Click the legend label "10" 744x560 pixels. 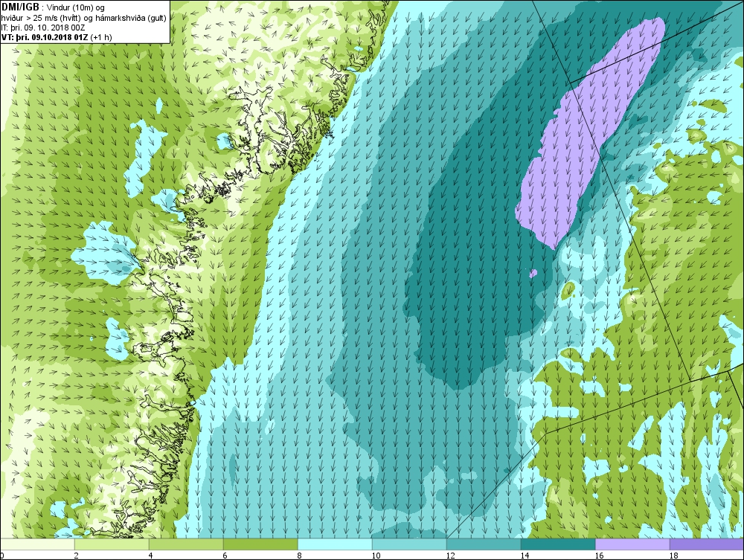[376, 556]
